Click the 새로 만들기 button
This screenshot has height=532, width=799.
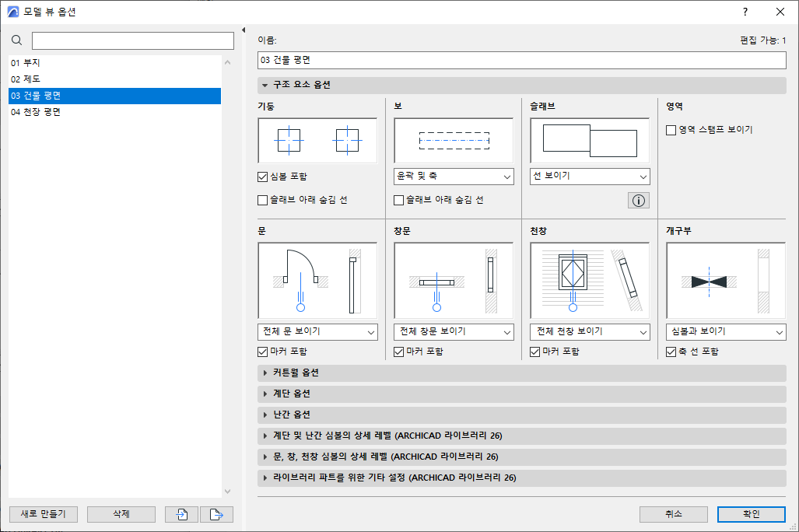[x=43, y=514]
